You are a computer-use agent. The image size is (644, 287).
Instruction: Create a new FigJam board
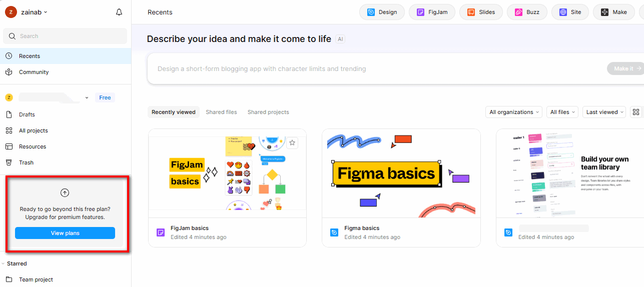(432, 12)
